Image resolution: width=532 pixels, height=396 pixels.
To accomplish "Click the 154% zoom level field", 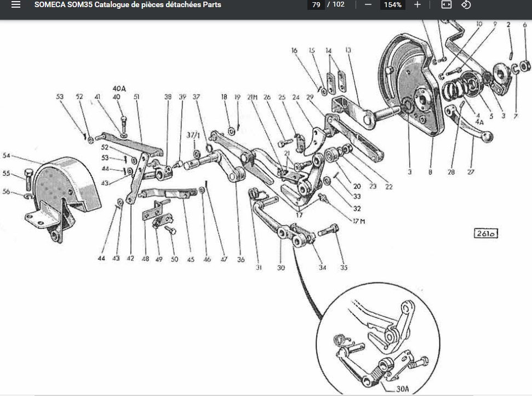I will click(x=392, y=5).
